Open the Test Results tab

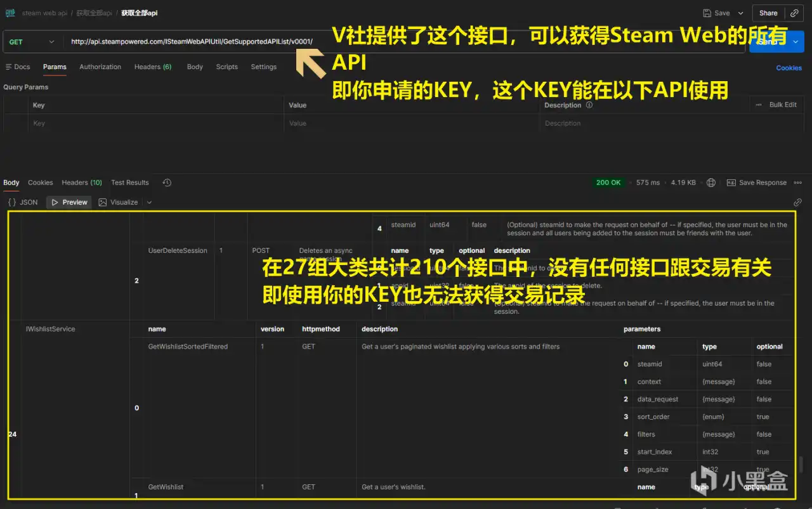pos(129,183)
